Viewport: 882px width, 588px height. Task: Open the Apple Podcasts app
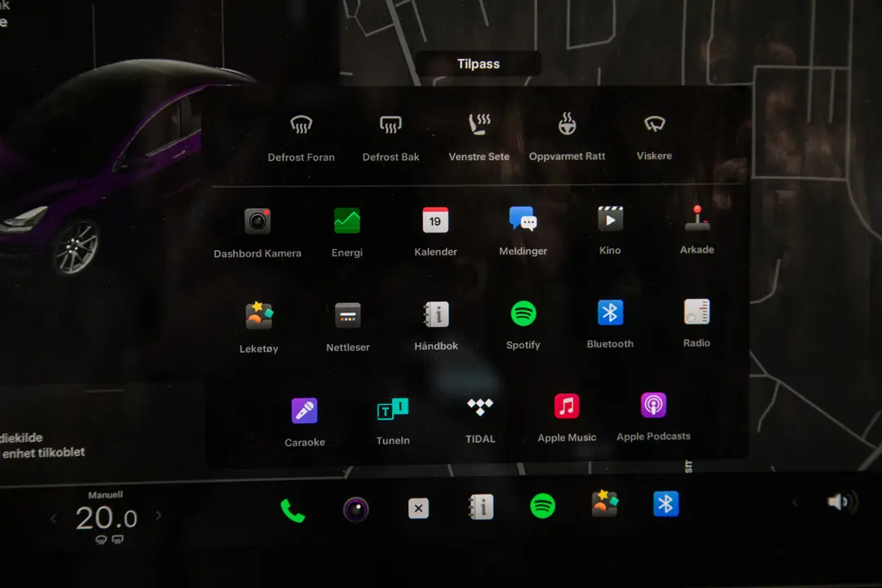[x=653, y=417]
